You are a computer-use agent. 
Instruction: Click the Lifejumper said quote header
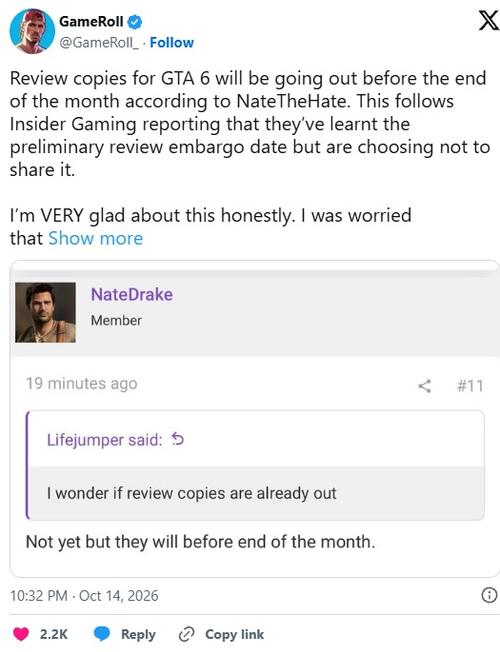[104, 440]
